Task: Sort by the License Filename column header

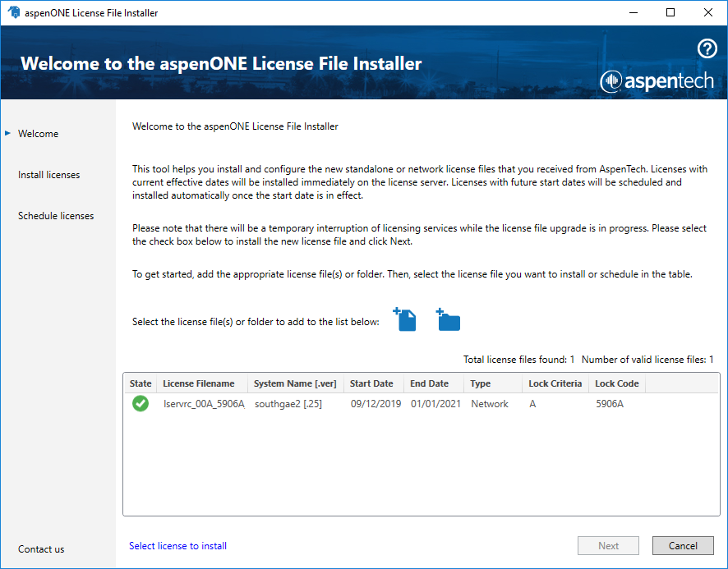Action: click(199, 383)
